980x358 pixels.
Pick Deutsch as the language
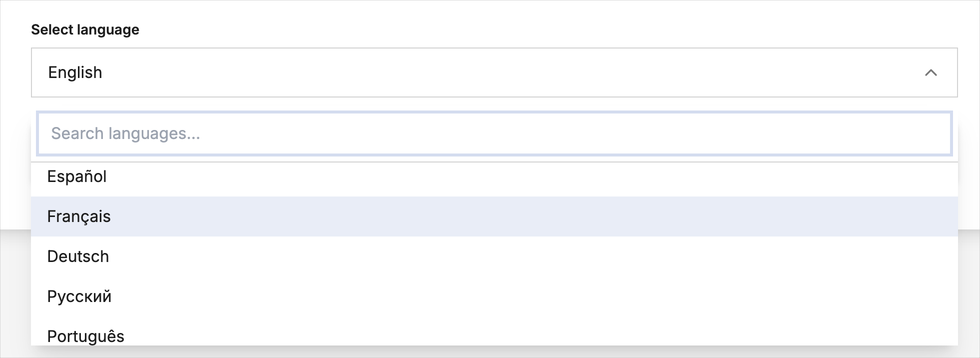(x=78, y=256)
